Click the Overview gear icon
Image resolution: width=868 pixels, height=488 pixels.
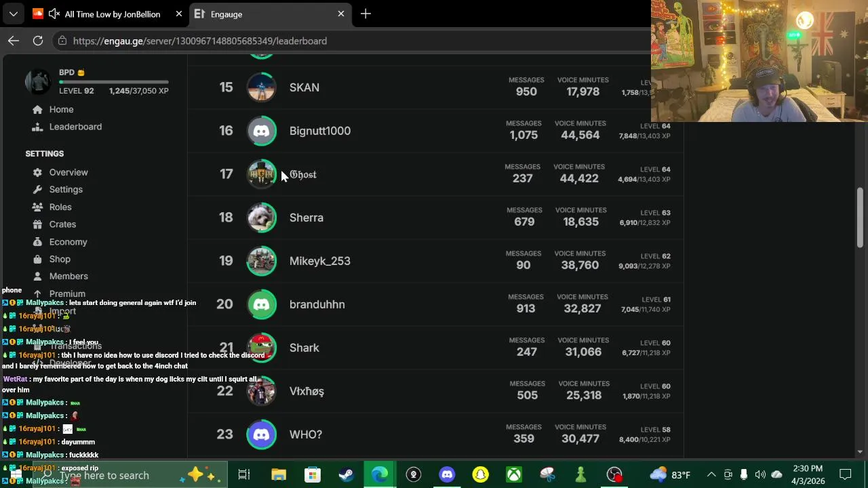click(x=37, y=172)
